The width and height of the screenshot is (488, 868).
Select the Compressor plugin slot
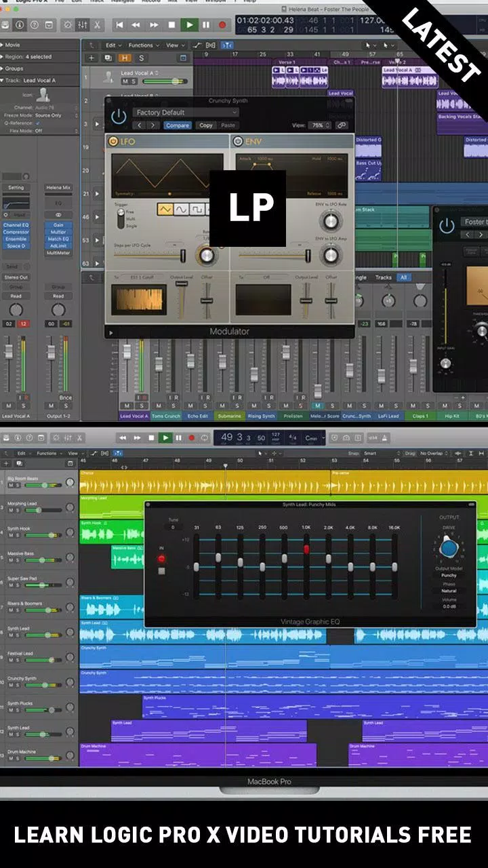16,232
